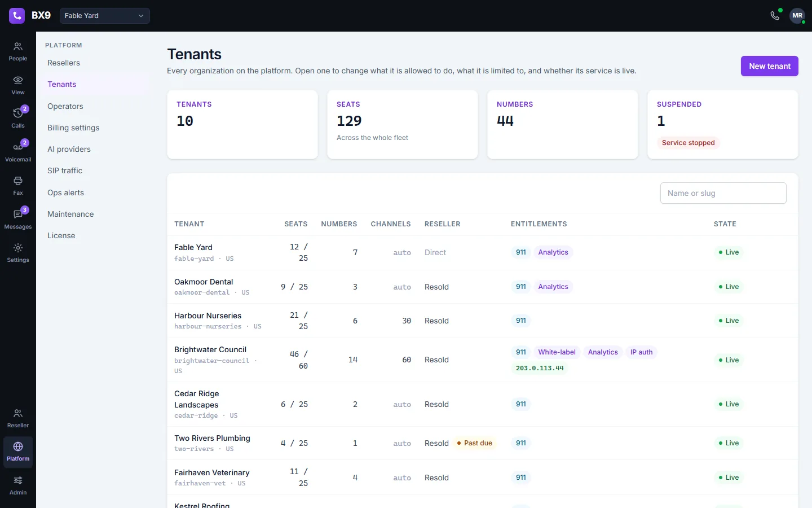
Task: Click the ENTITLEMENTS column header
Action: pos(539,224)
